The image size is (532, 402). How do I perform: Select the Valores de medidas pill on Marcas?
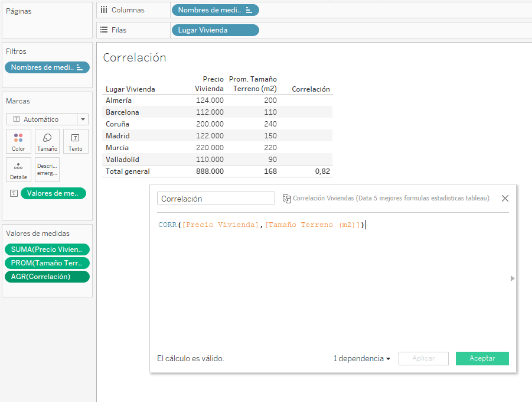53,193
